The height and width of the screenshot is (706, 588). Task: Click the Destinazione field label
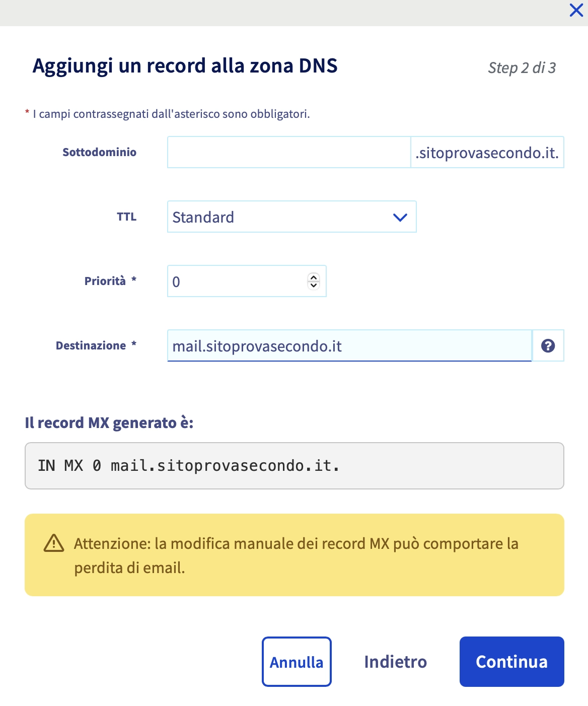[91, 345]
